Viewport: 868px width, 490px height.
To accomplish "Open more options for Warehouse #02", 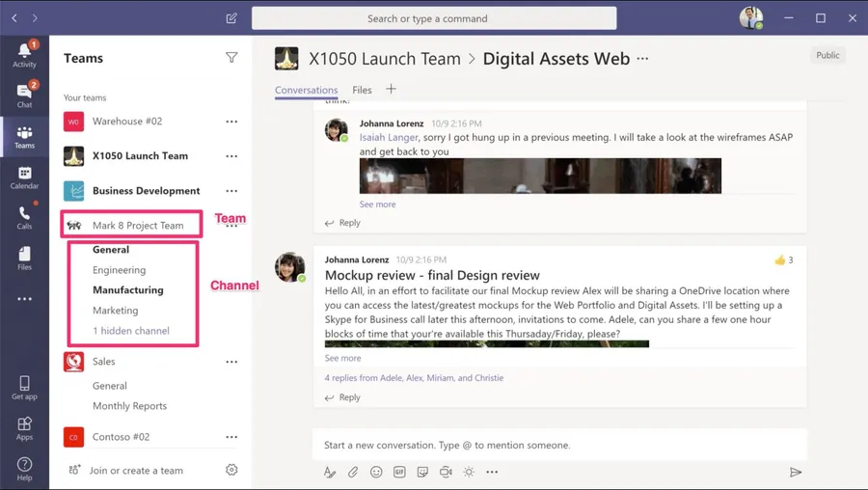I will point(231,122).
